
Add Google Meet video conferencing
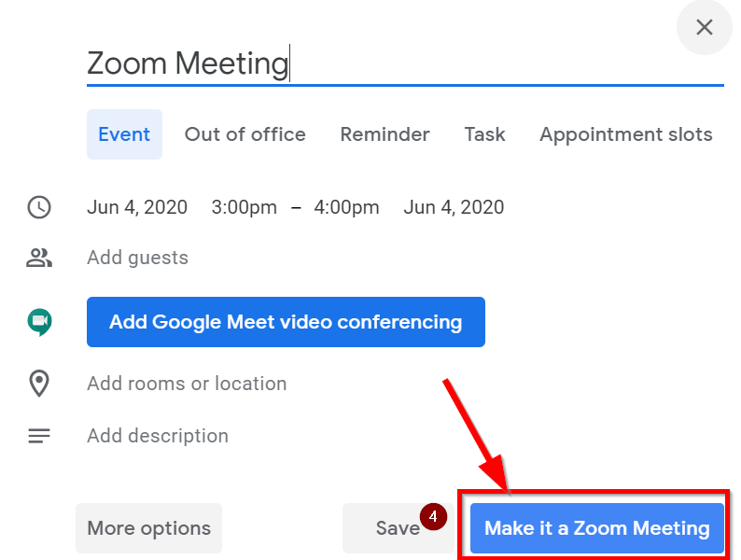[286, 322]
